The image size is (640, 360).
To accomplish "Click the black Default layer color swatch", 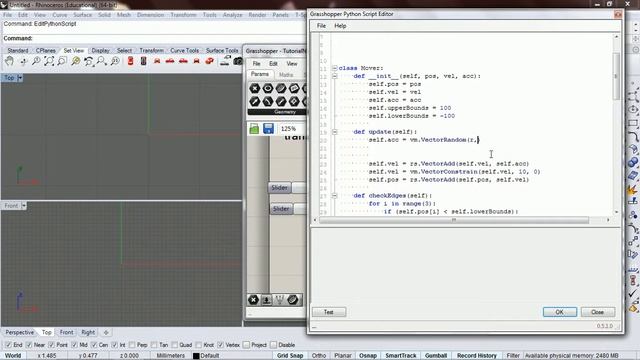I will pyautogui.click(x=196, y=356).
